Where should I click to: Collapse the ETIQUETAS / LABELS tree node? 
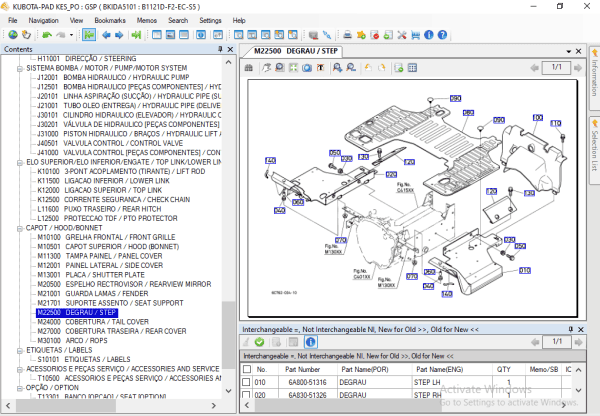20,351
